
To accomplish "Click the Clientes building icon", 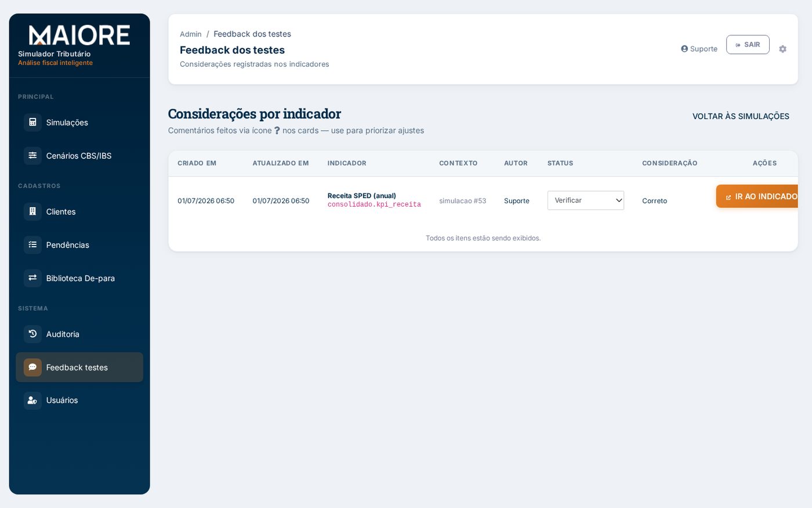I will 32,211.
